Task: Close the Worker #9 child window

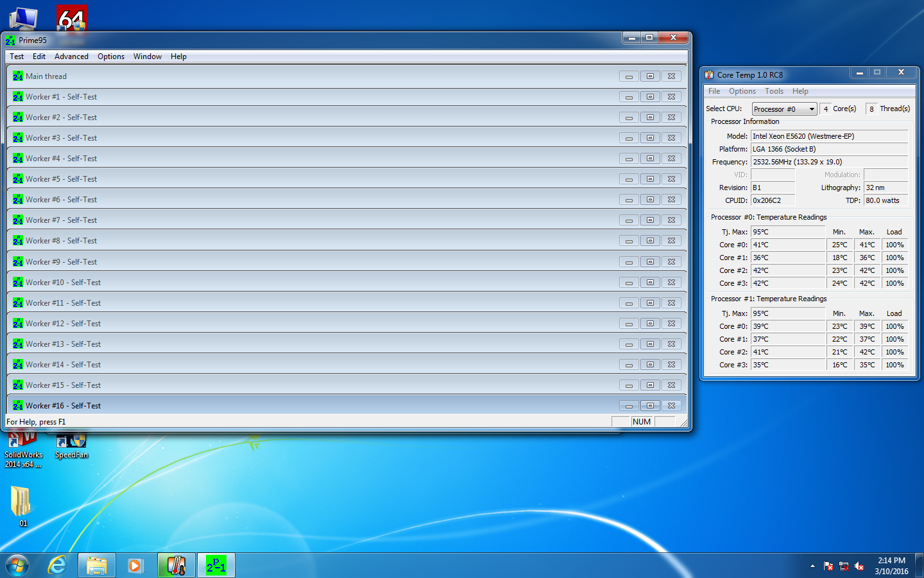Action: [x=671, y=262]
